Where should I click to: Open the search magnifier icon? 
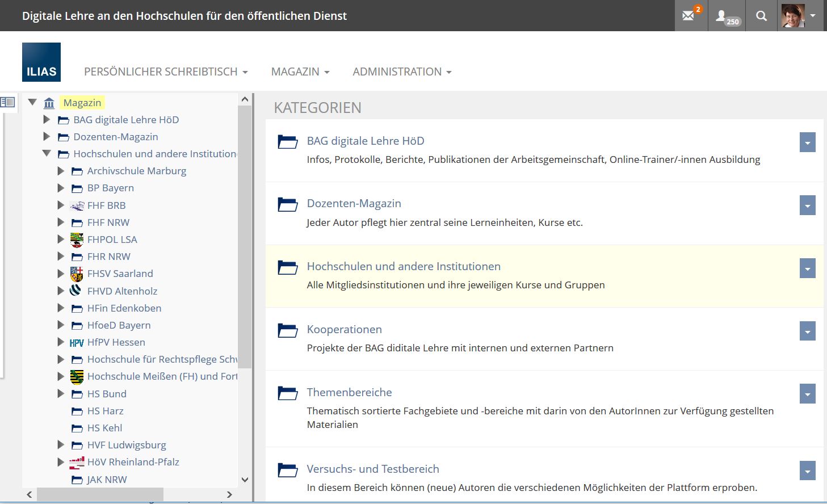coord(762,16)
